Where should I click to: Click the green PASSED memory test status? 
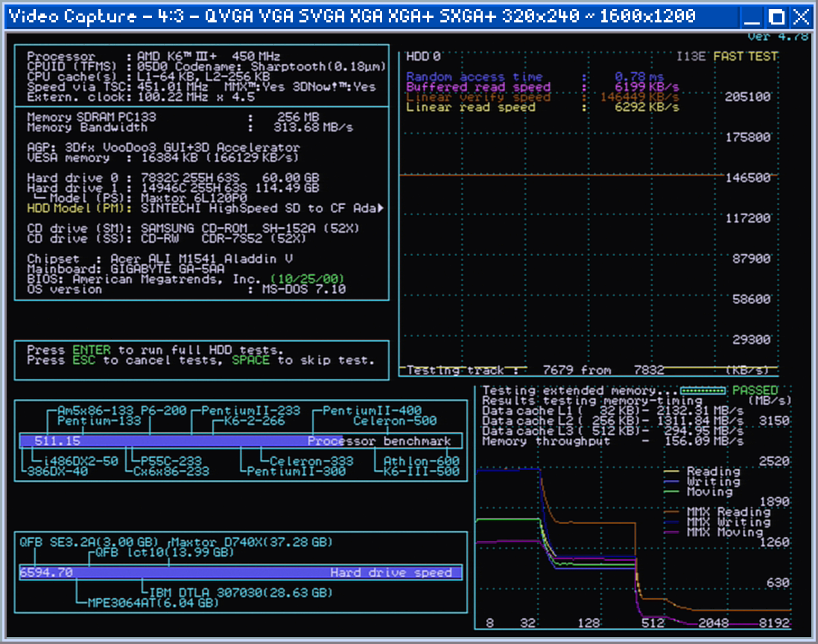[x=755, y=391]
